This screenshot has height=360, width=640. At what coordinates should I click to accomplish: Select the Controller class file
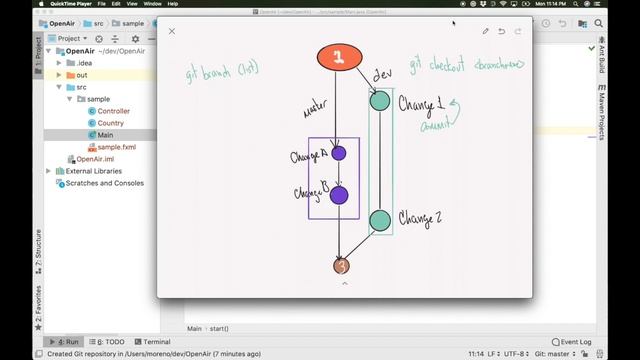[109, 111]
